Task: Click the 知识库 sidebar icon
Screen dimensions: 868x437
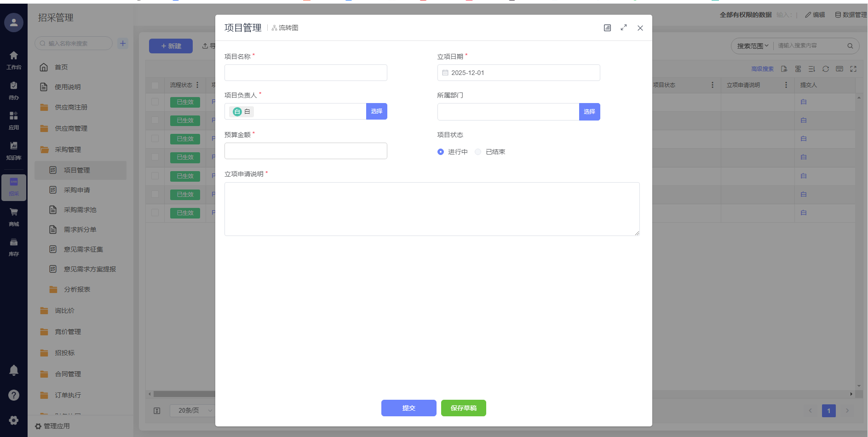Action: pyautogui.click(x=14, y=150)
